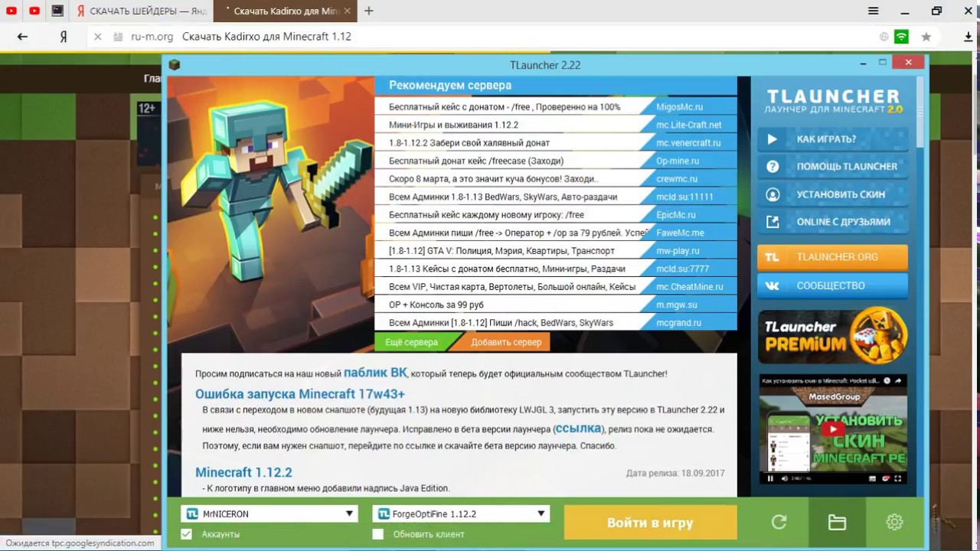
Task: Refresh the TLauncher version list
Action: [x=779, y=522]
